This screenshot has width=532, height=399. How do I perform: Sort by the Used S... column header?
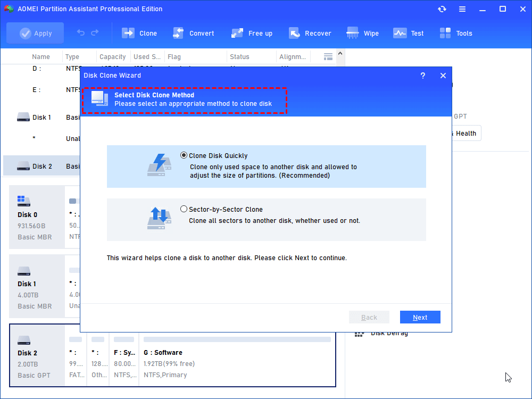point(147,57)
